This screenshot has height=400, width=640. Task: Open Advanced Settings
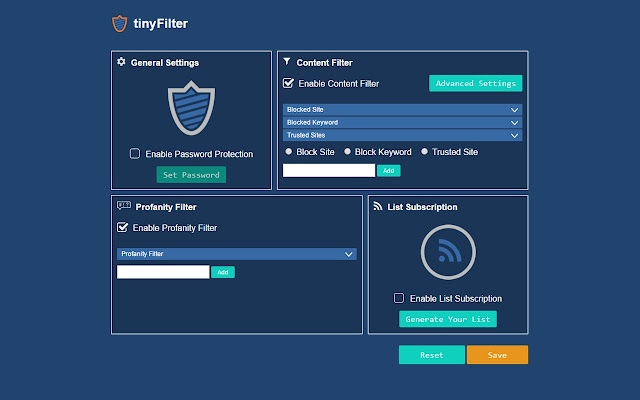476,83
